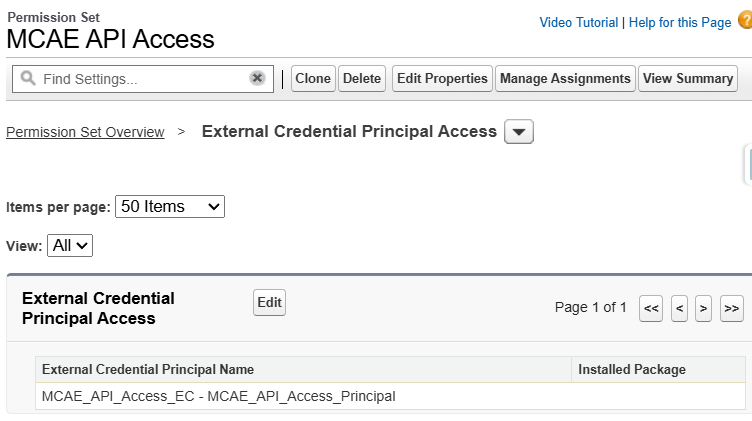Image resolution: width=752 pixels, height=421 pixels.
Task: Click the help question mark icon
Action: click(x=744, y=21)
